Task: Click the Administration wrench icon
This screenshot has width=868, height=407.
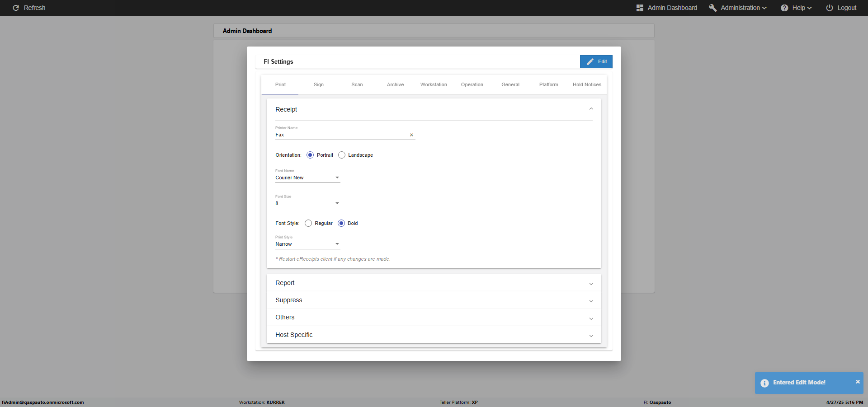Action: pyautogui.click(x=712, y=8)
